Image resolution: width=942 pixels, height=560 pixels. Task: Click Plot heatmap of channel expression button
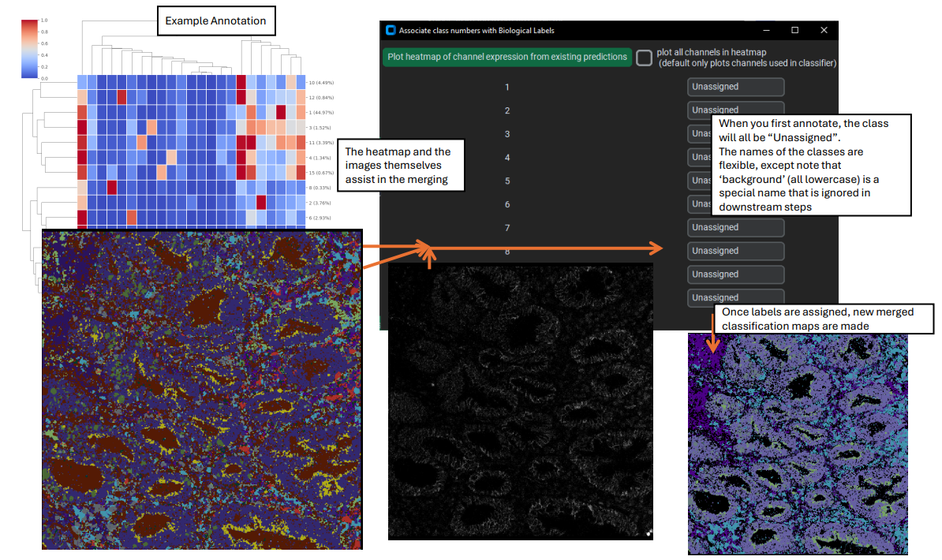click(507, 57)
